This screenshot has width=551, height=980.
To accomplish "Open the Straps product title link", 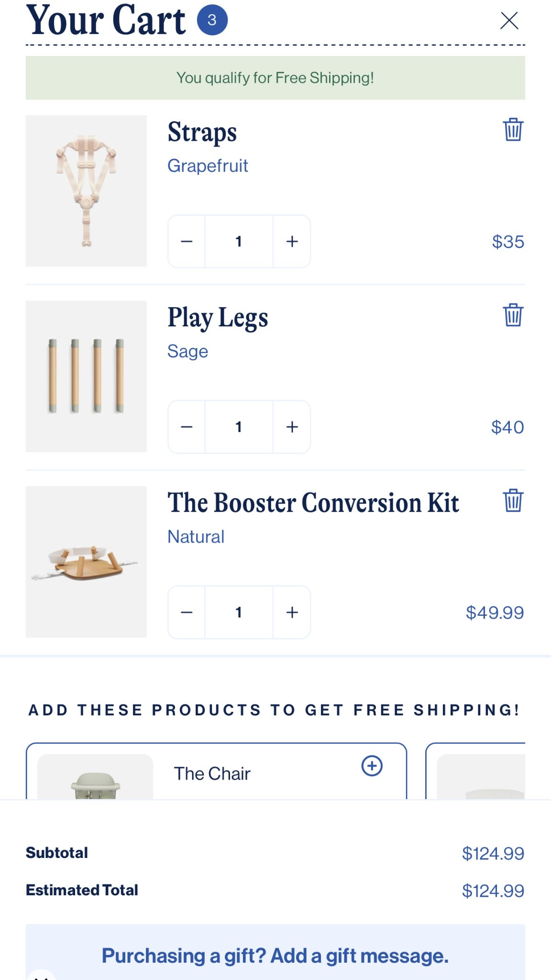I will [202, 132].
